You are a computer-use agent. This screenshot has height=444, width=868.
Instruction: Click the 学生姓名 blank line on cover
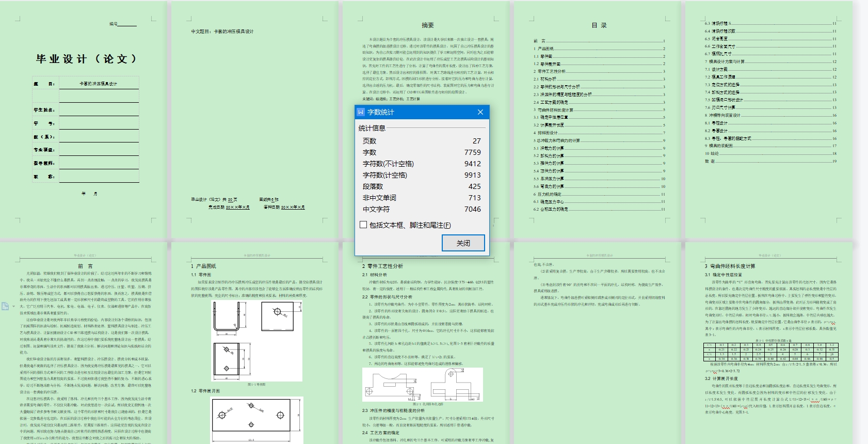(x=99, y=109)
